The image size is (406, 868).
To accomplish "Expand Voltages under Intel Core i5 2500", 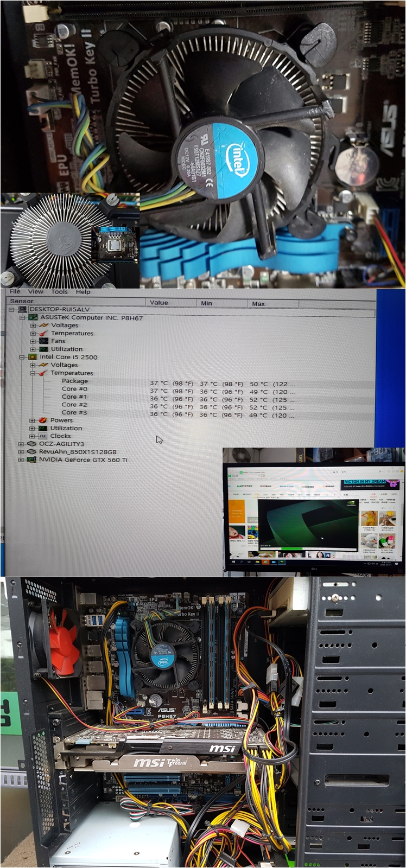I will (33, 365).
